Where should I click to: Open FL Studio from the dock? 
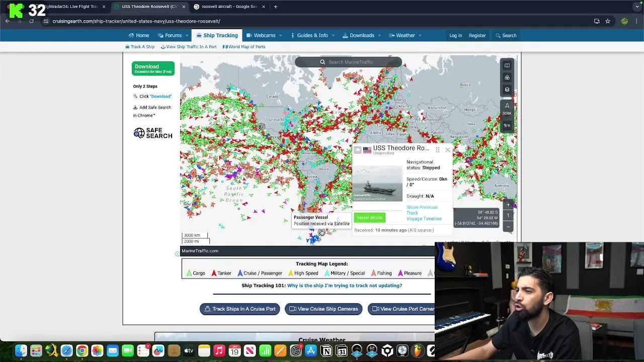pyautogui.click(x=418, y=350)
